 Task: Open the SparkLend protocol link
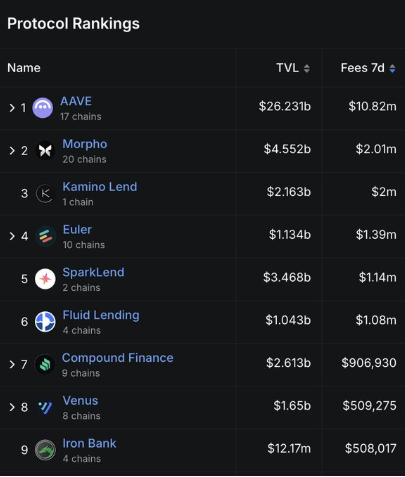point(93,272)
